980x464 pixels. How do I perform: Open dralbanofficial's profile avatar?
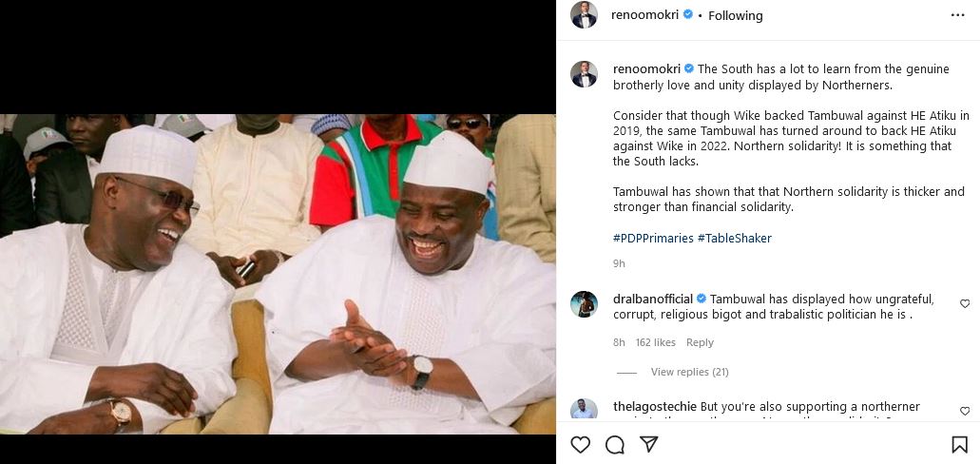click(584, 304)
